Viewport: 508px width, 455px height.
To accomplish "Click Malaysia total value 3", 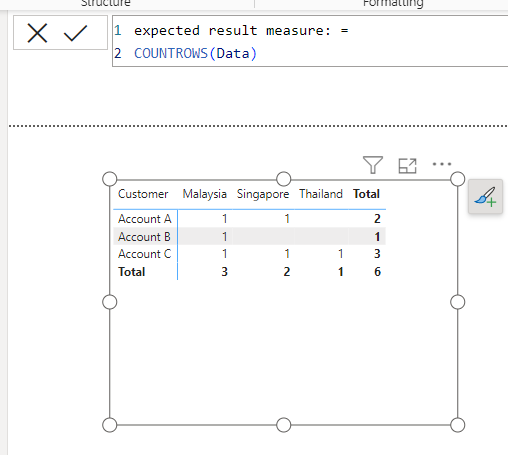I will 224,272.
